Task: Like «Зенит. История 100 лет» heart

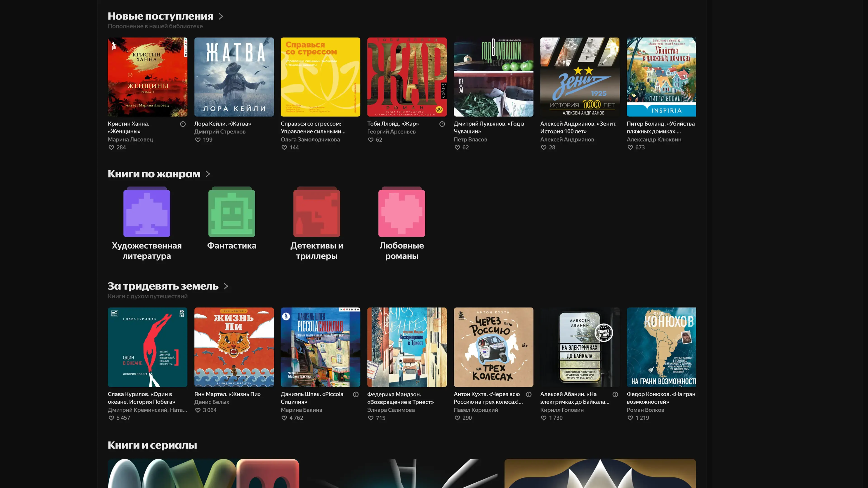Action: [x=543, y=148]
